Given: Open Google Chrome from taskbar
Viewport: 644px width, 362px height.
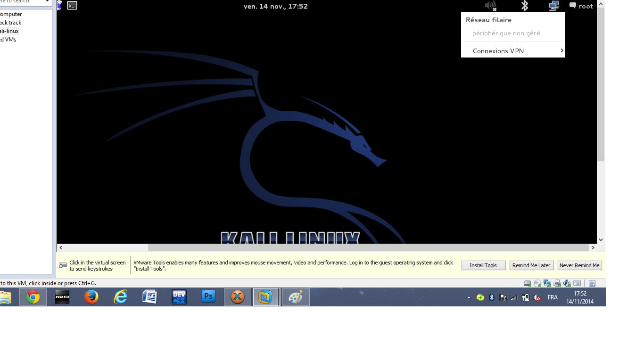Looking at the screenshot, I should (x=33, y=297).
